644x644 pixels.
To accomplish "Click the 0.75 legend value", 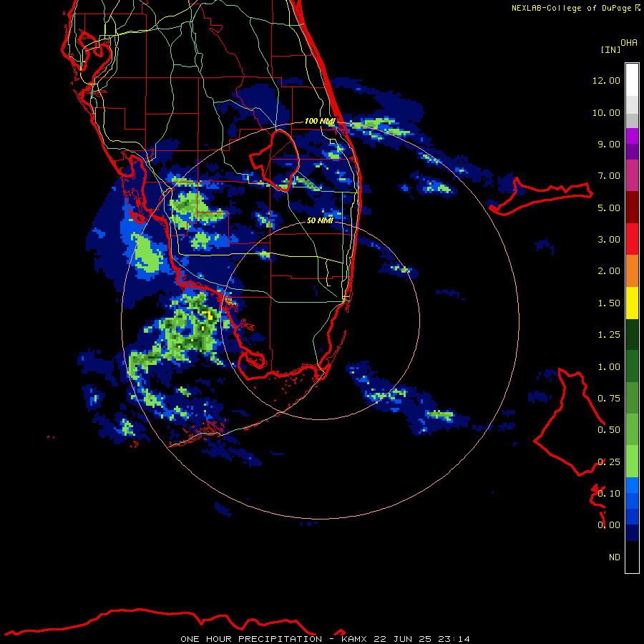I will 609,399.
